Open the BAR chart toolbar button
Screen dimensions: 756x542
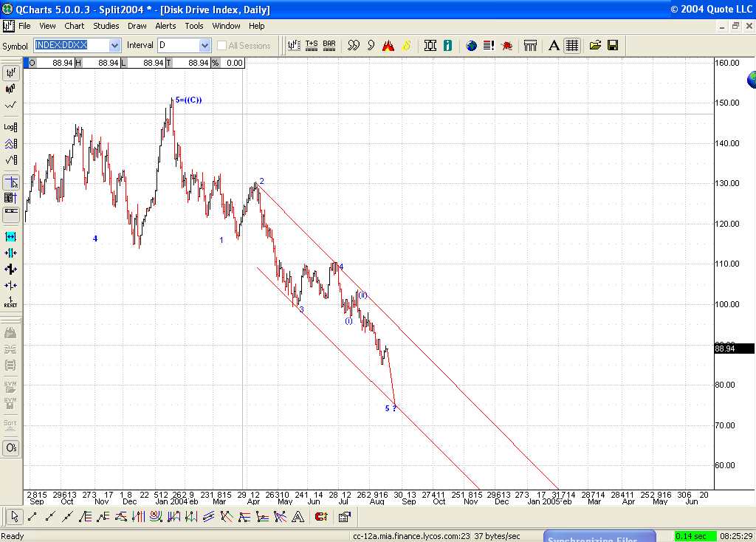(x=329, y=45)
